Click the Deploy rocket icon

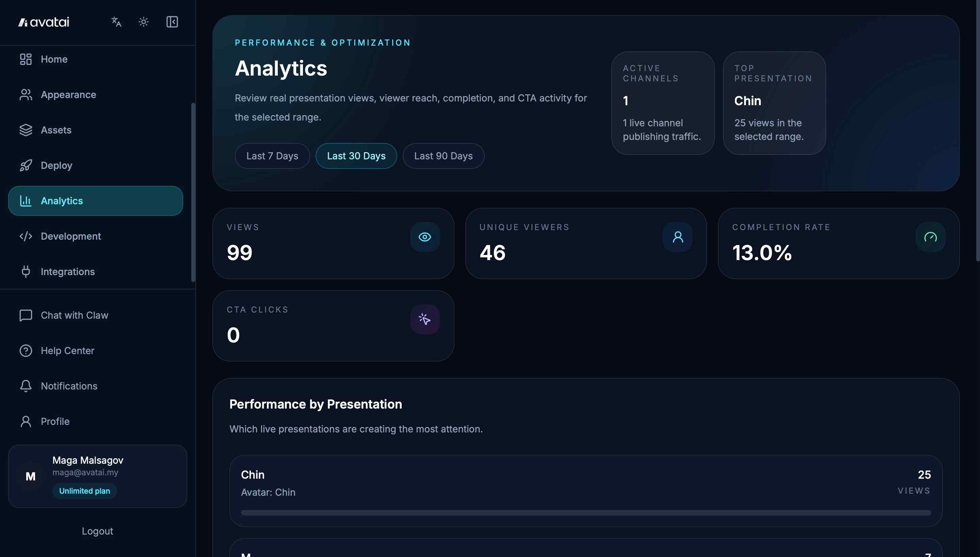[x=26, y=165]
